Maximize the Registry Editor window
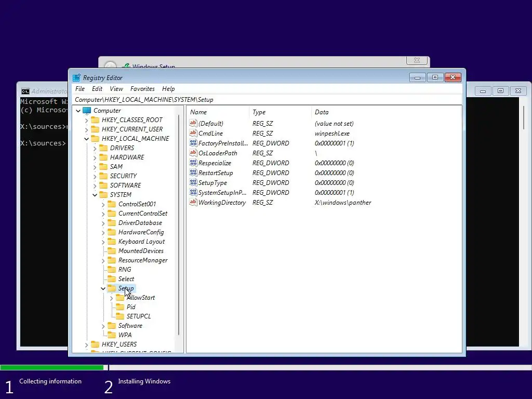Image resolution: width=532 pixels, height=399 pixels. [435, 77]
